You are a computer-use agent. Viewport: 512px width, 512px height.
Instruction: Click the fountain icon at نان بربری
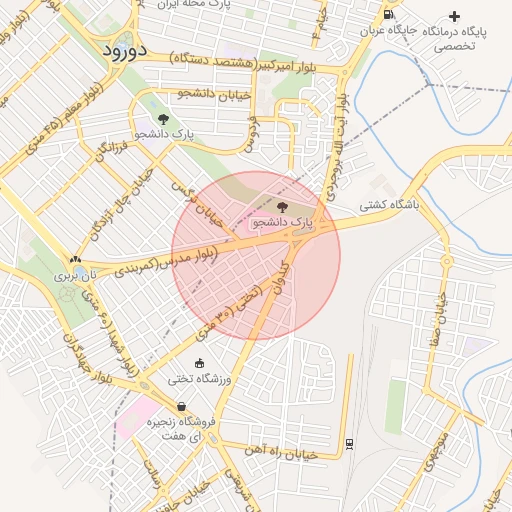tap(76, 259)
